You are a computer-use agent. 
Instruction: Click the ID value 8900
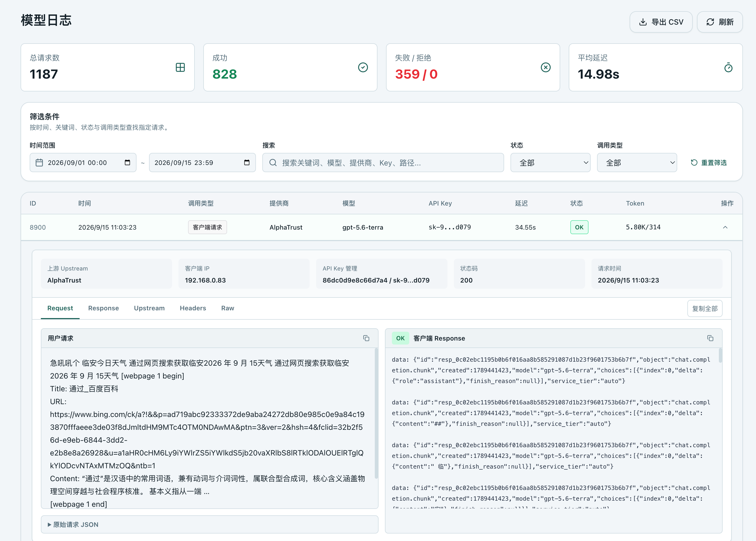pos(38,227)
